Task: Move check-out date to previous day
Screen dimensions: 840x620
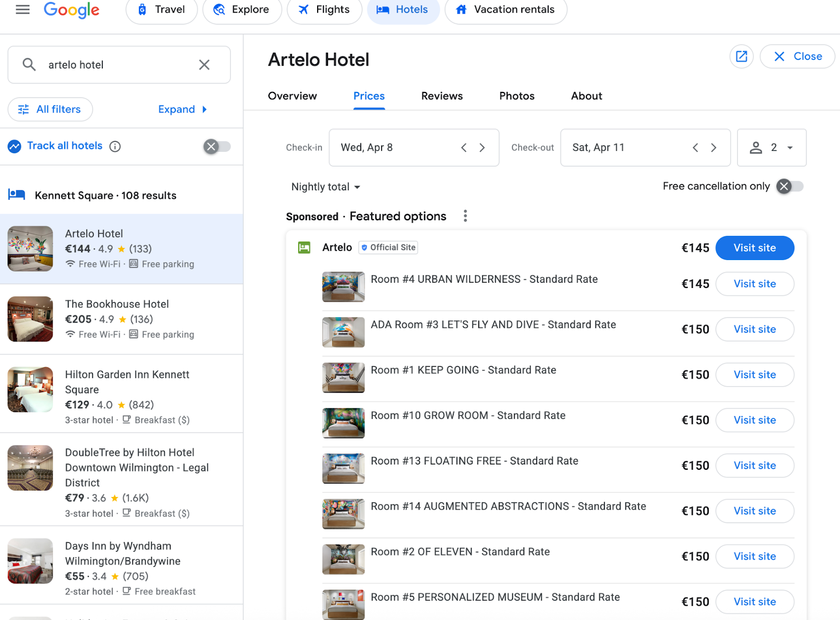Action: click(695, 148)
